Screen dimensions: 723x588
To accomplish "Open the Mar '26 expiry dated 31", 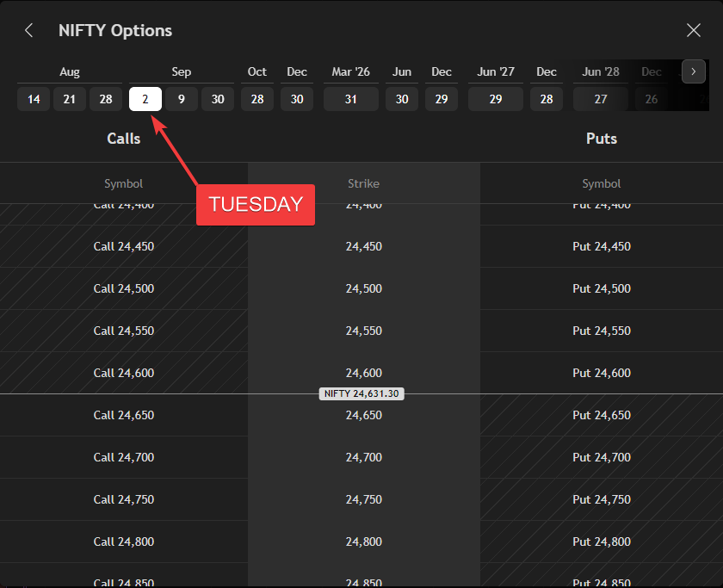I will [351, 99].
